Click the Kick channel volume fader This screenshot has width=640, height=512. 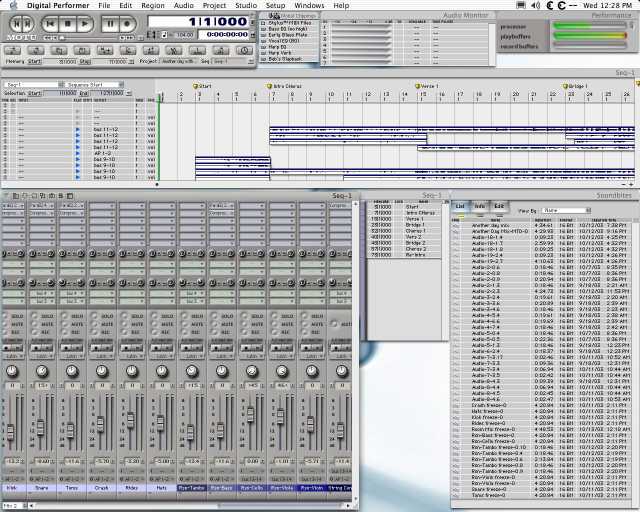click(11, 431)
